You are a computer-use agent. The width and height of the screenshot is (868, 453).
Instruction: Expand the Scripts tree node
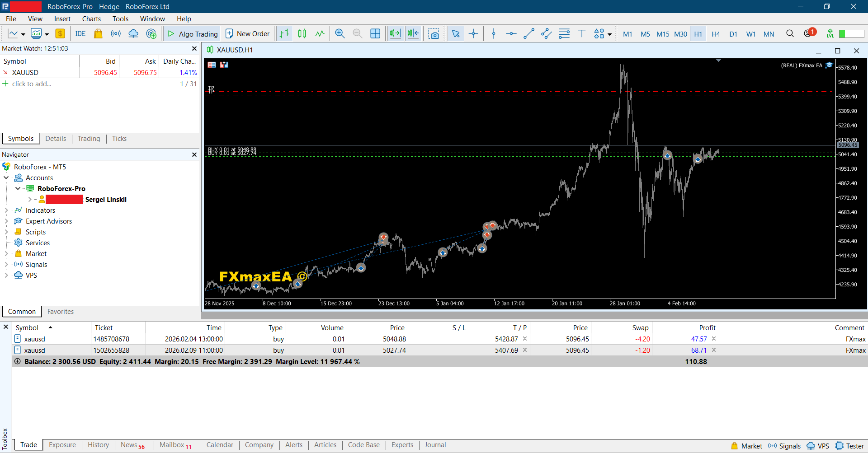point(6,232)
